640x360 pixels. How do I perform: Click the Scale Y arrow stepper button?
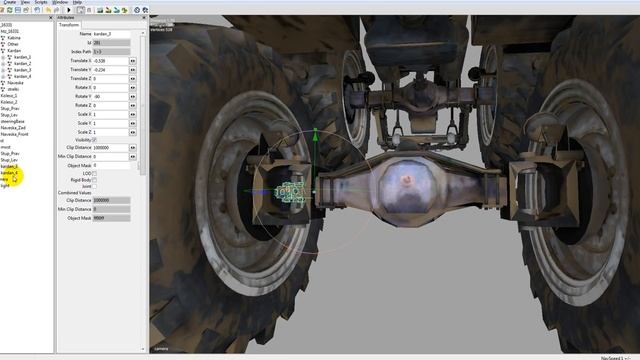point(133,123)
